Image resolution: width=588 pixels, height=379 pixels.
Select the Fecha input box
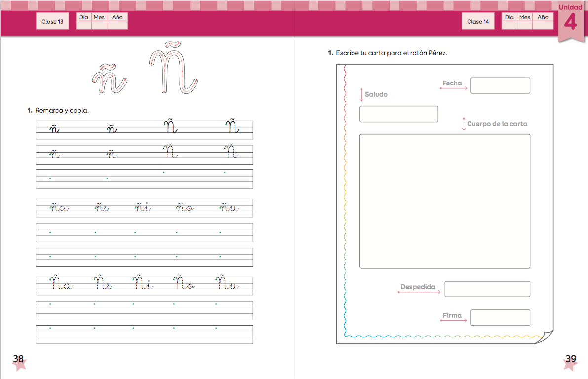[x=500, y=85]
